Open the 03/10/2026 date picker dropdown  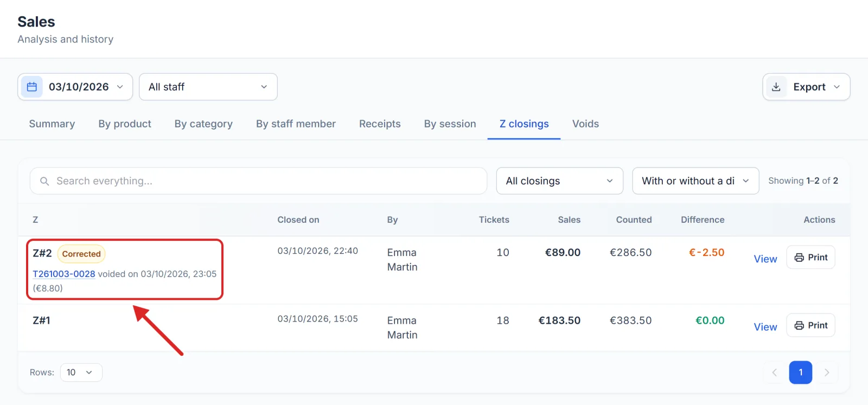click(x=75, y=87)
